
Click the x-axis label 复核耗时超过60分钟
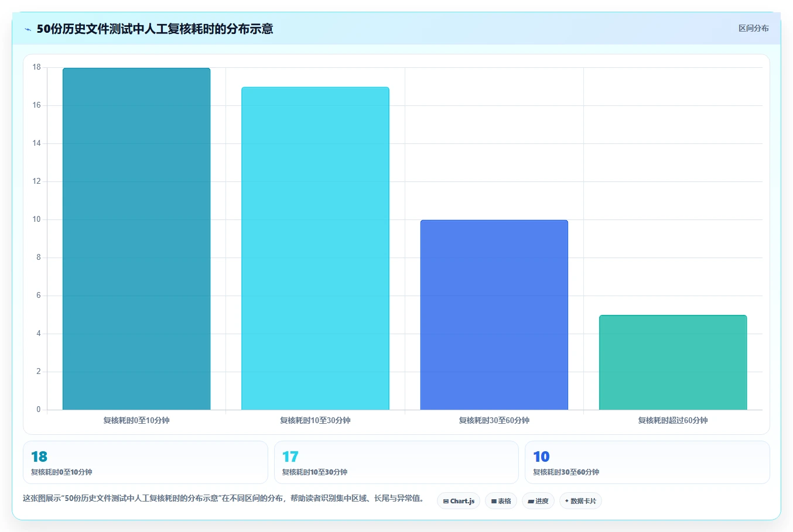click(673, 420)
